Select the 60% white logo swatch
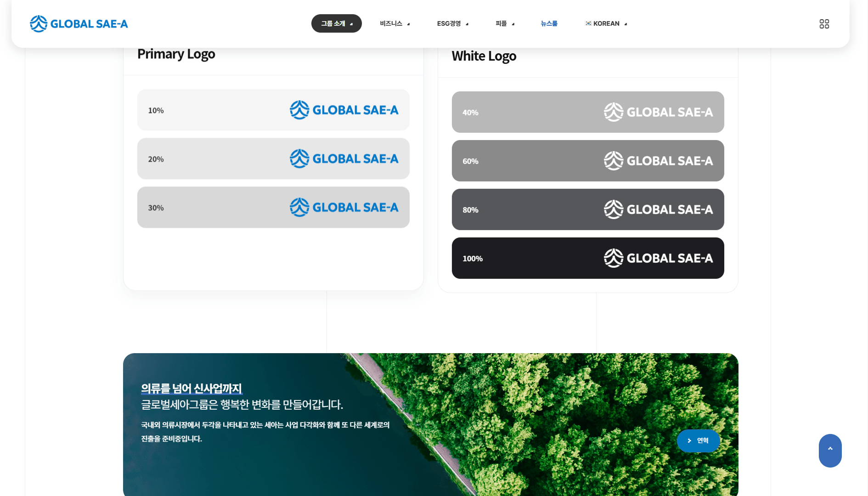Image resolution: width=868 pixels, height=496 pixels. point(588,161)
